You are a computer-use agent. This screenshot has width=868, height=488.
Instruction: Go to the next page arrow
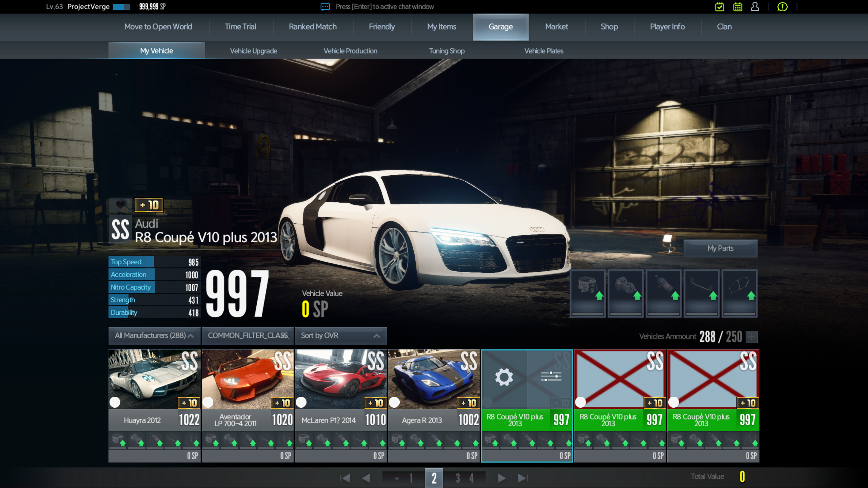tap(502, 478)
